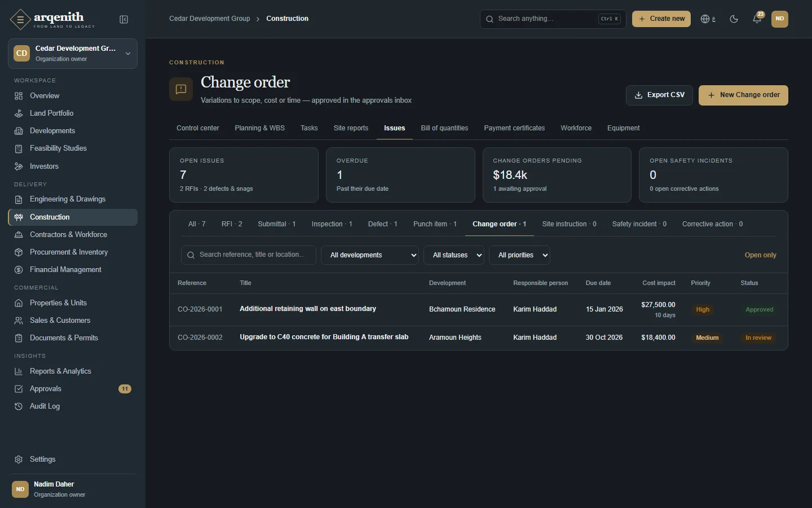Click the Export CSV button
Viewport: 812px width, 508px height.
pos(659,95)
